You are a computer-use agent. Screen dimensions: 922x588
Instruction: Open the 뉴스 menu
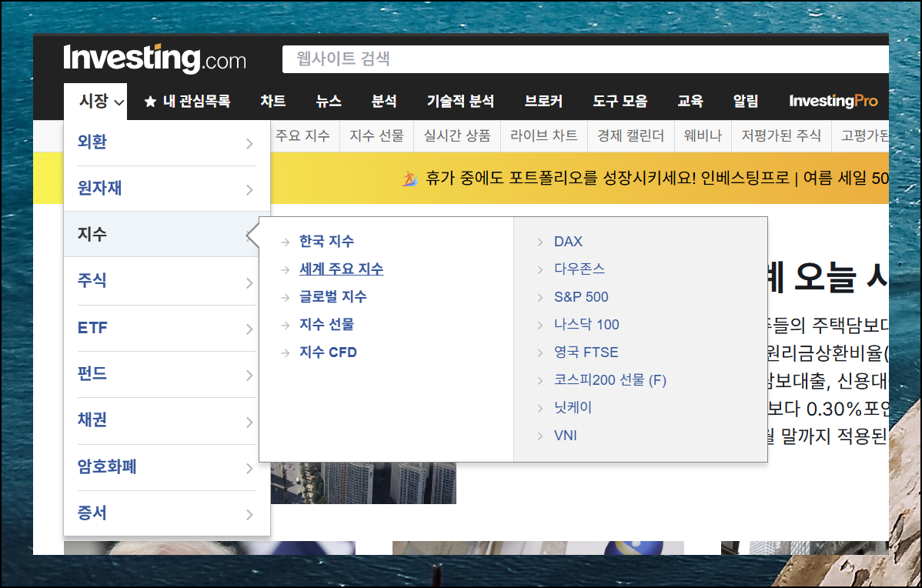tap(328, 101)
